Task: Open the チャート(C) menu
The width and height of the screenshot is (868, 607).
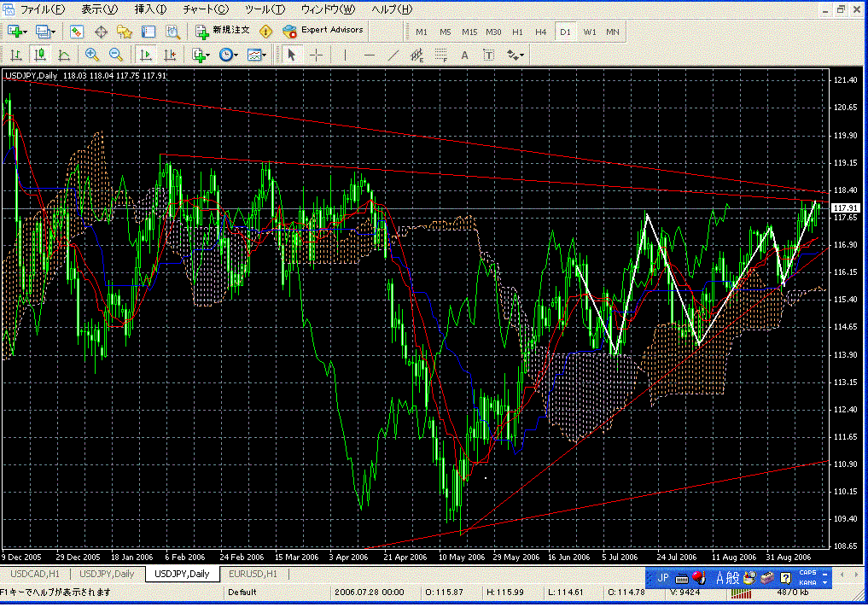Action: point(206,9)
